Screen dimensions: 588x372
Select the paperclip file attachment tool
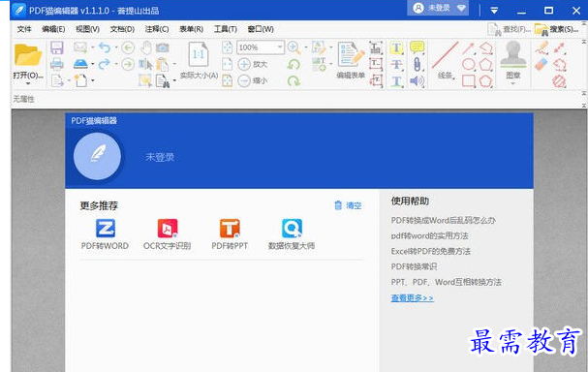417,64
